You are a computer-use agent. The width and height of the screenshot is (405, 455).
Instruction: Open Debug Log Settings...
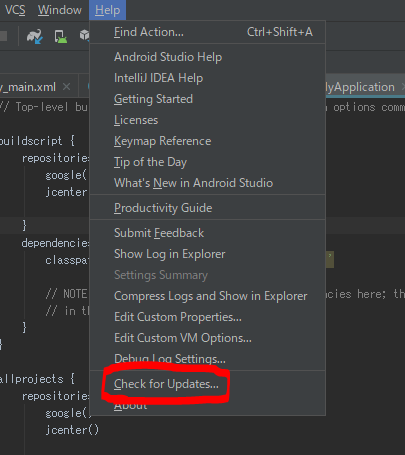(x=207, y=359)
